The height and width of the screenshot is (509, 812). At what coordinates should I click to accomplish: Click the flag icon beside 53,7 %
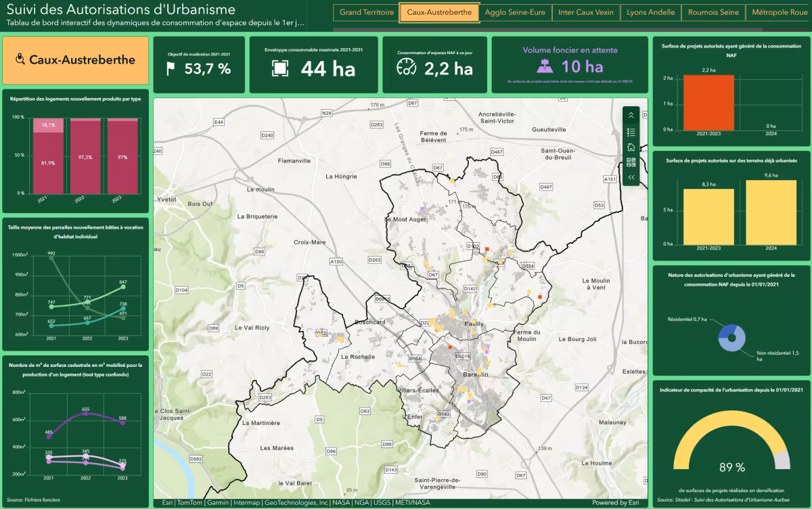point(171,68)
